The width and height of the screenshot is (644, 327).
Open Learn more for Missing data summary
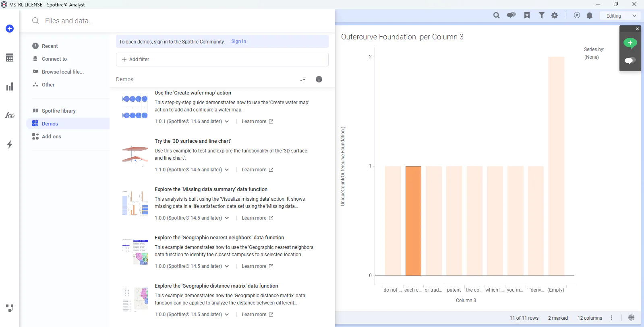[257, 218]
